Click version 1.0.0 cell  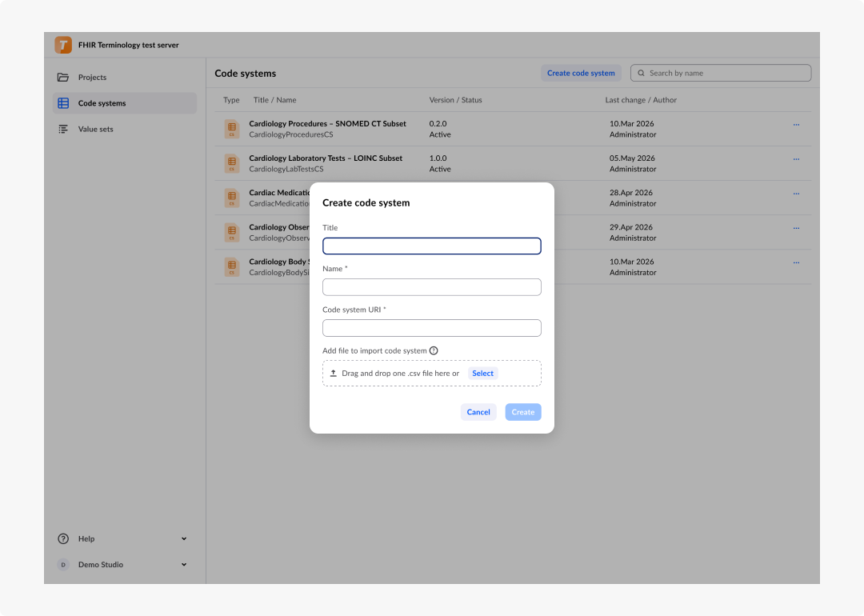coord(438,158)
